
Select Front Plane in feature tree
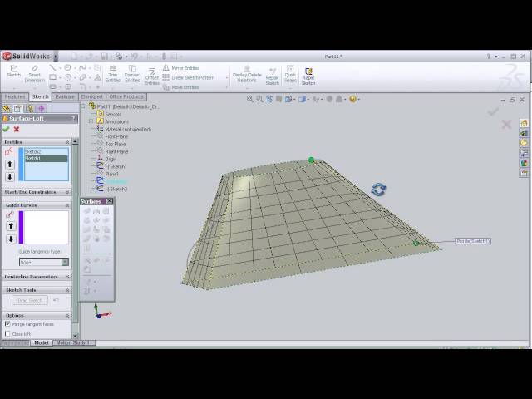116,136
